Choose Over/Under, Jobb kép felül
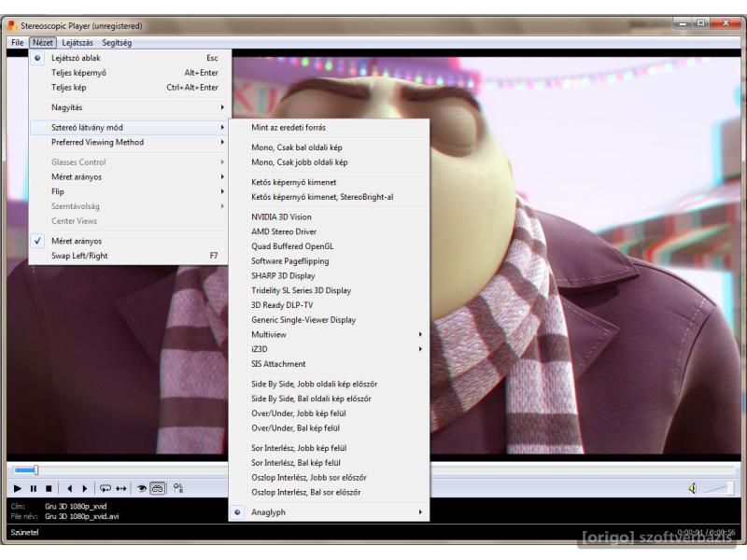The image size is (747, 560). point(329,413)
